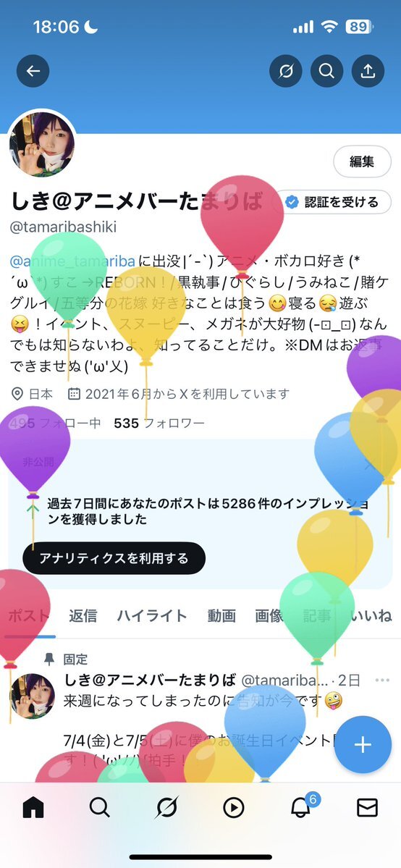Go to the Home tab in the bottom bar

[x=33, y=808]
